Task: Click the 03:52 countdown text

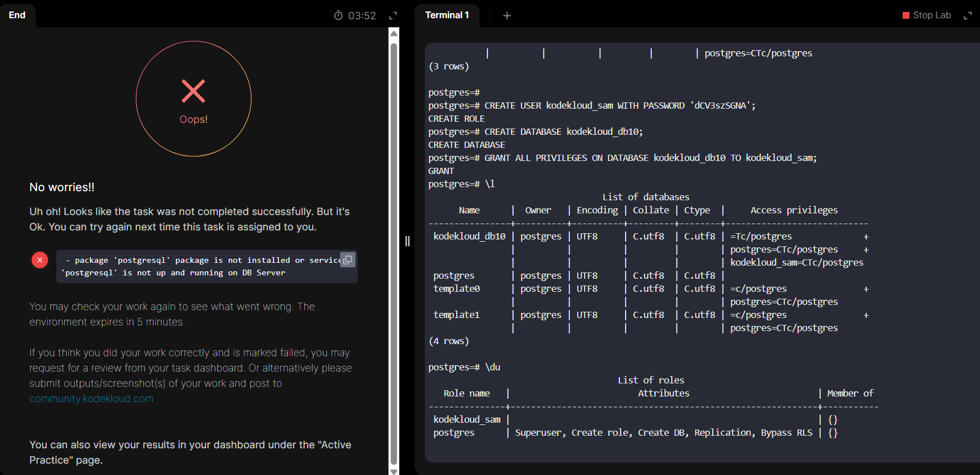Action: (362, 16)
